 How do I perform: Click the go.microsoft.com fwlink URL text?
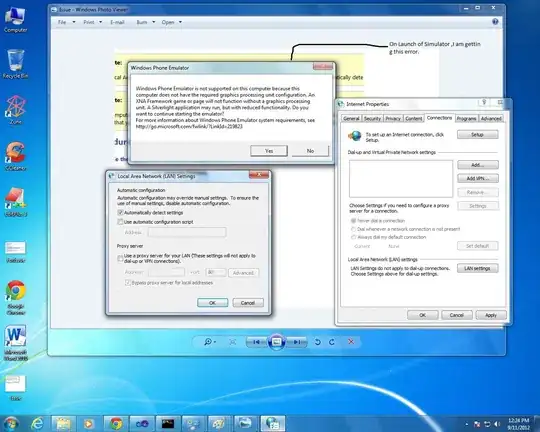pyautogui.click(x=189, y=126)
